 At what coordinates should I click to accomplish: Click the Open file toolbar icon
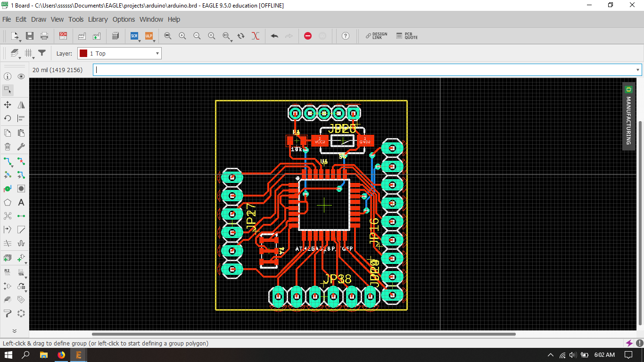[x=15, y=36]
